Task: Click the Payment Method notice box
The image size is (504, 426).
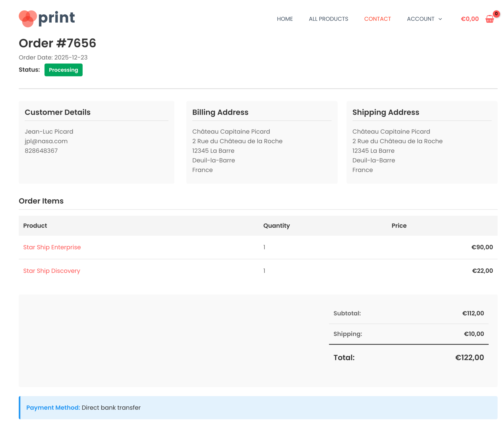Action: pos(83,407)
